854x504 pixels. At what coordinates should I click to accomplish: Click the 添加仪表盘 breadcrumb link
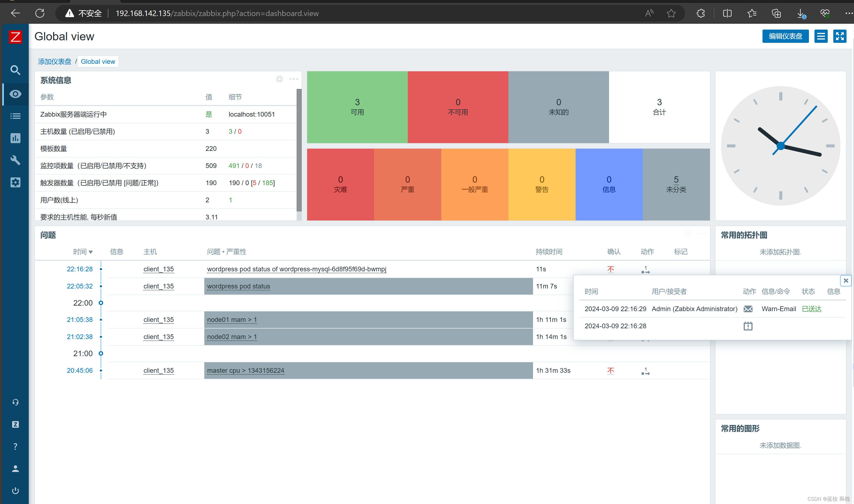tap(54, 61)
